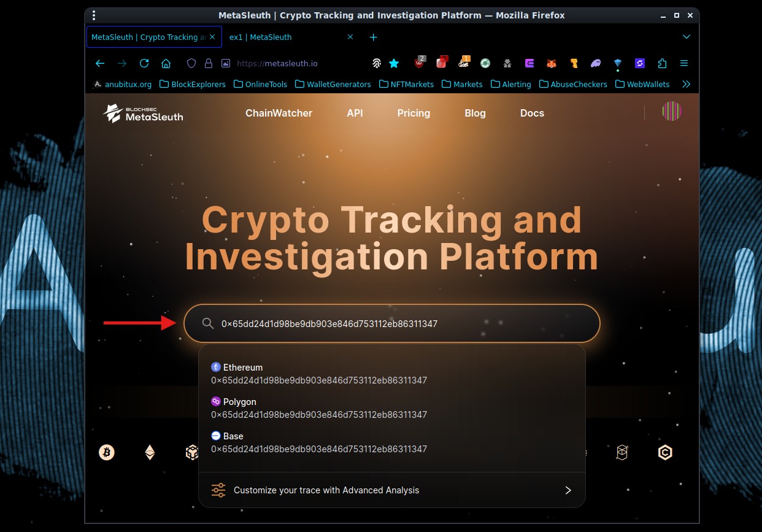Open the ChainWatcher page
The width and height of the screenshot is (762, 532).
point(279,113)
